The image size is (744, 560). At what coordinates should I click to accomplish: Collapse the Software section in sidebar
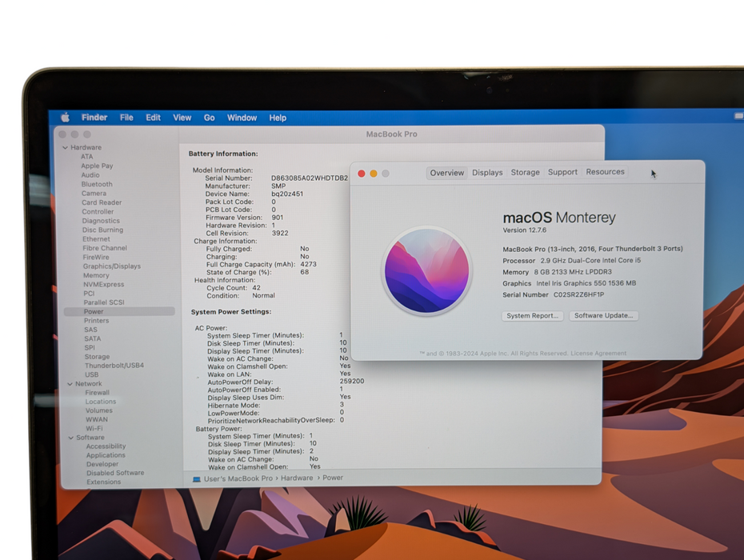point(70,438)
